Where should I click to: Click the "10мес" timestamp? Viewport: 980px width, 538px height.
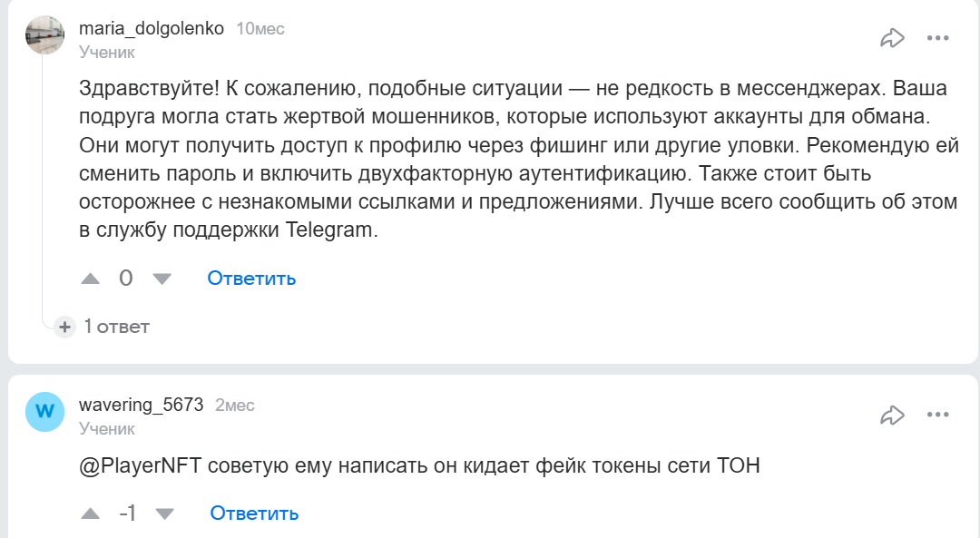[x=260, y=29]
